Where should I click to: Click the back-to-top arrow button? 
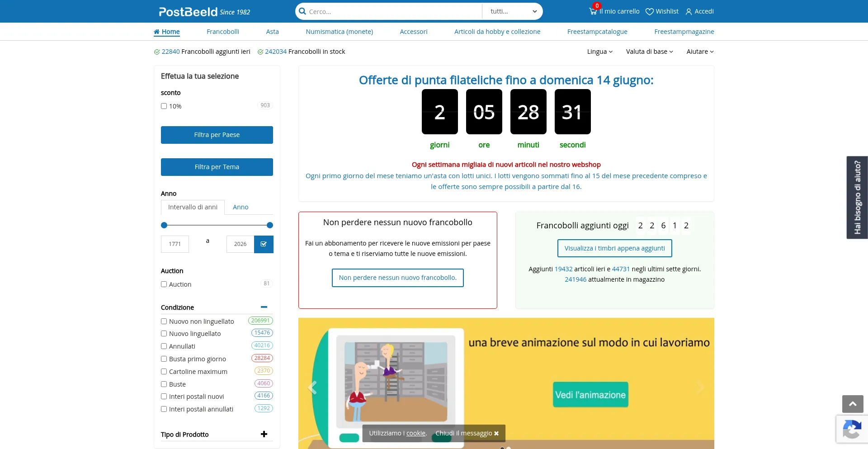pyautogui.click(x=853, y=404)
